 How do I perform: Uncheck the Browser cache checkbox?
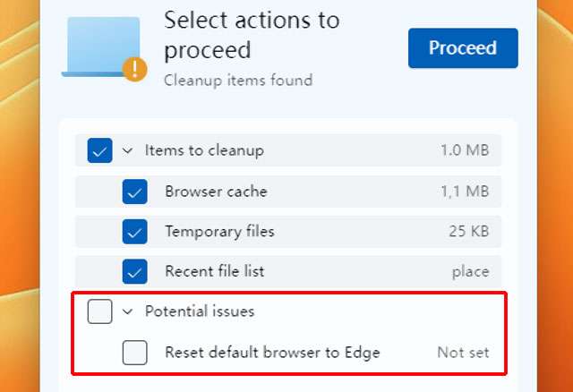[x=134, y=192]
